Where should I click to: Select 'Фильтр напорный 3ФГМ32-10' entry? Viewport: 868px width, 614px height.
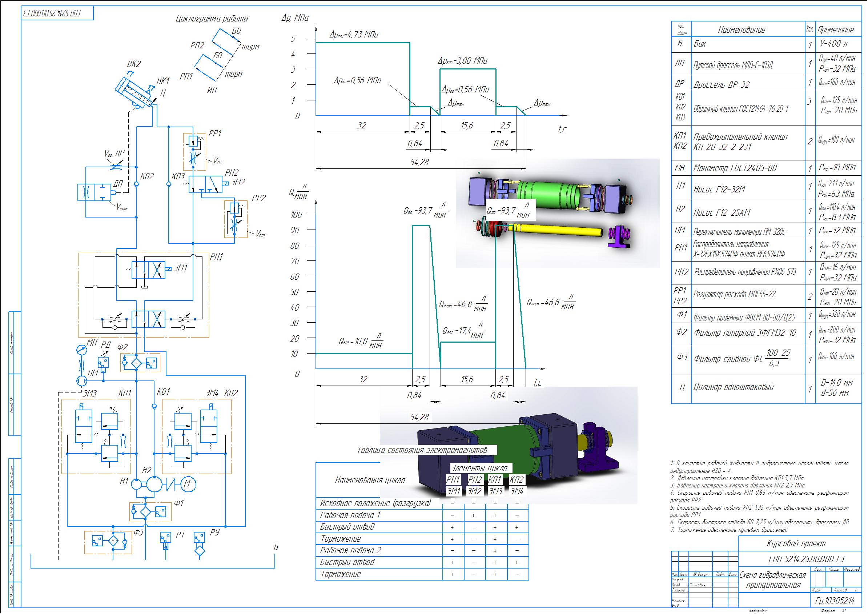click(x=745, y=333)
